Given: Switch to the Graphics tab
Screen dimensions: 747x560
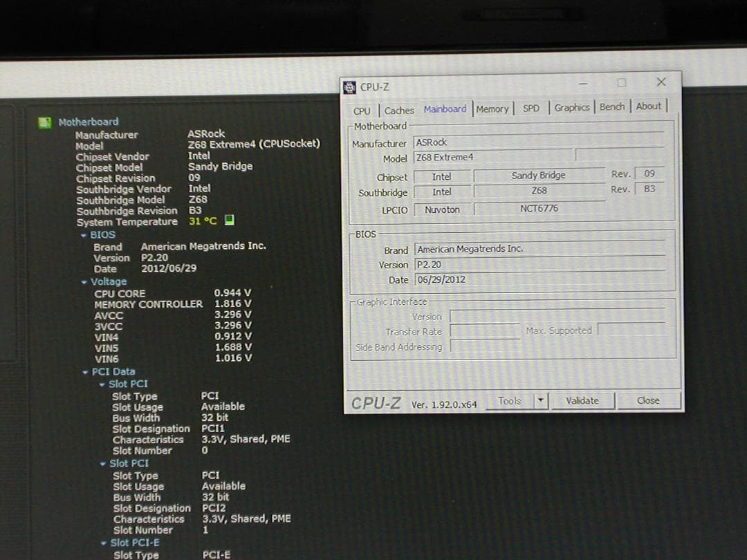Looking at the screenshot, I should click(x=571, y=108).
